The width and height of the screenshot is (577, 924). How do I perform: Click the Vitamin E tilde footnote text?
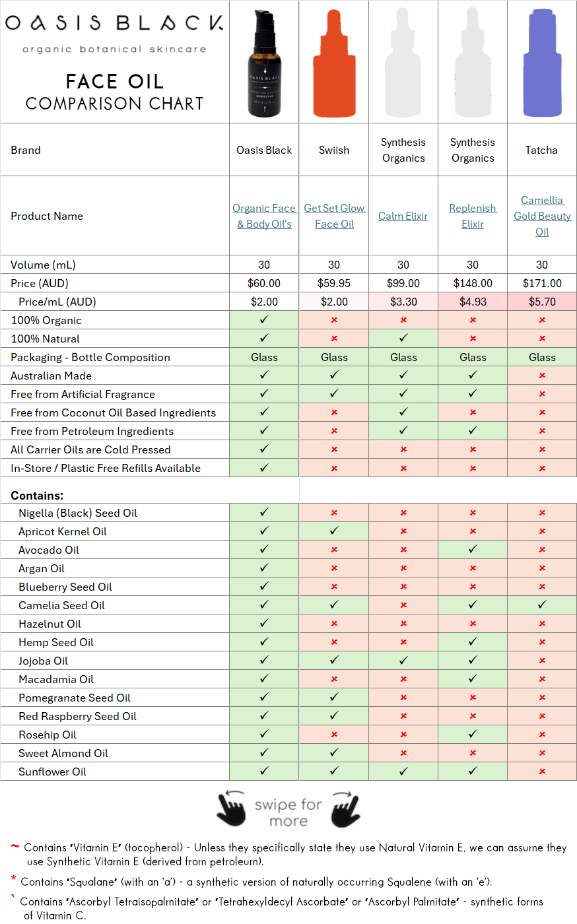(295, 854)
